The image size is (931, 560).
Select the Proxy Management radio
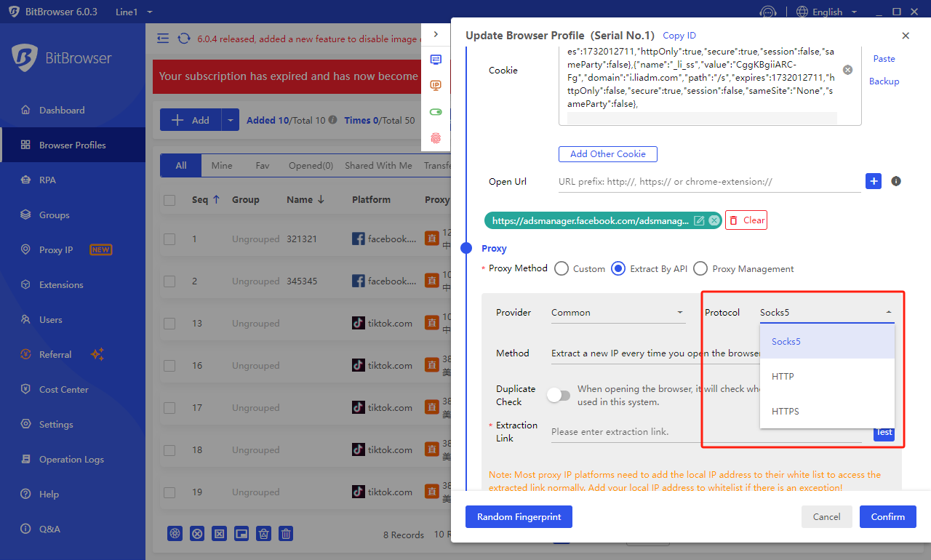click(700, 268)
